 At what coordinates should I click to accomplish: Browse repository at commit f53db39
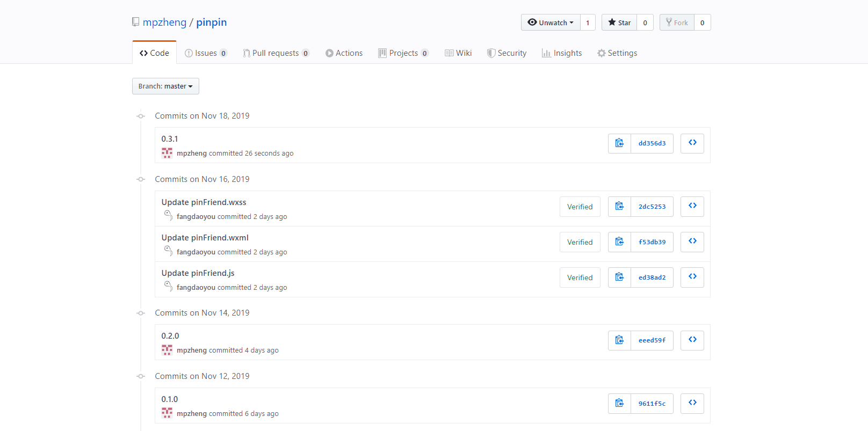[x=692, y=242]
